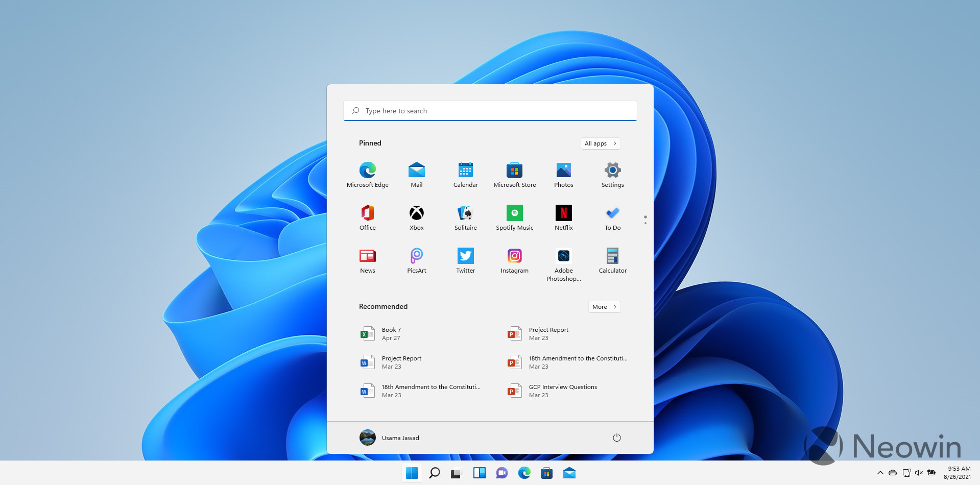Open the power options menu
This screenshot has width=980, height=485.
tap(616, 438)
